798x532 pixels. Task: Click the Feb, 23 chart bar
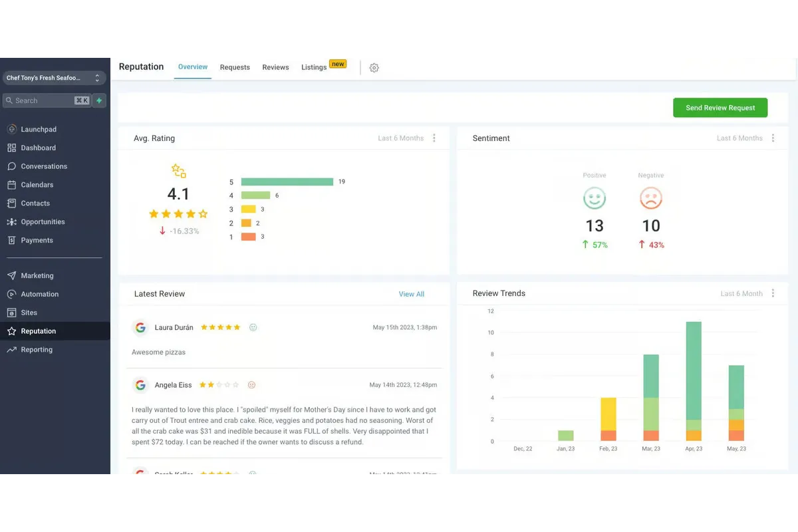click(608, 420)
